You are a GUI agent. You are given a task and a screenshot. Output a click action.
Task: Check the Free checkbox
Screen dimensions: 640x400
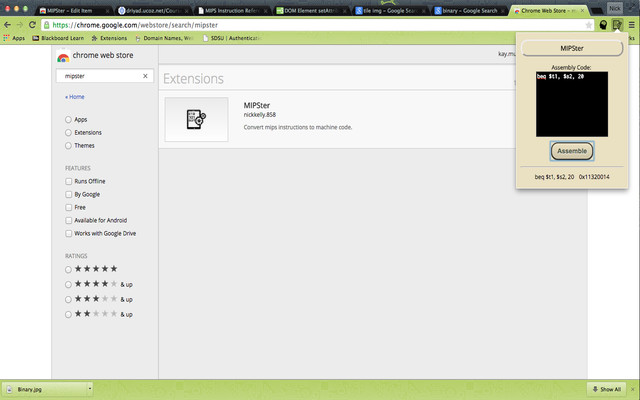69,207
